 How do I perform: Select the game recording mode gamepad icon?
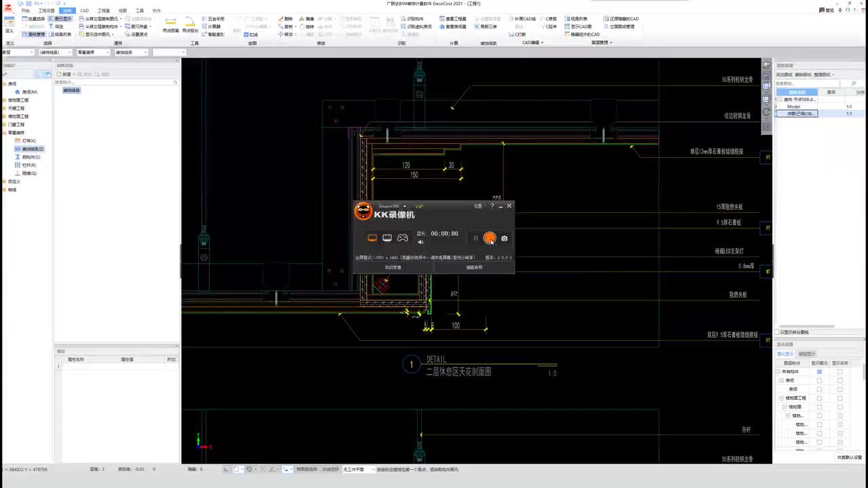click(403, 238)
